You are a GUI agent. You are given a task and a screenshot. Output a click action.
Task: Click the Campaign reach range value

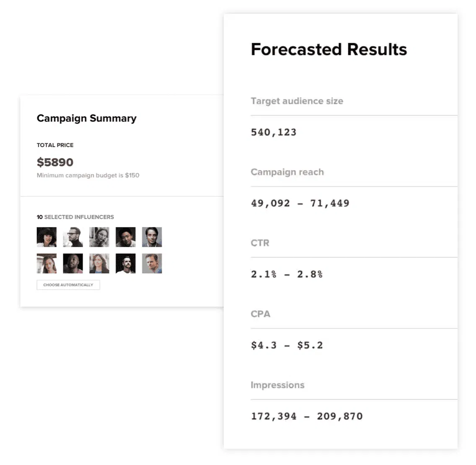click(300, 203)
